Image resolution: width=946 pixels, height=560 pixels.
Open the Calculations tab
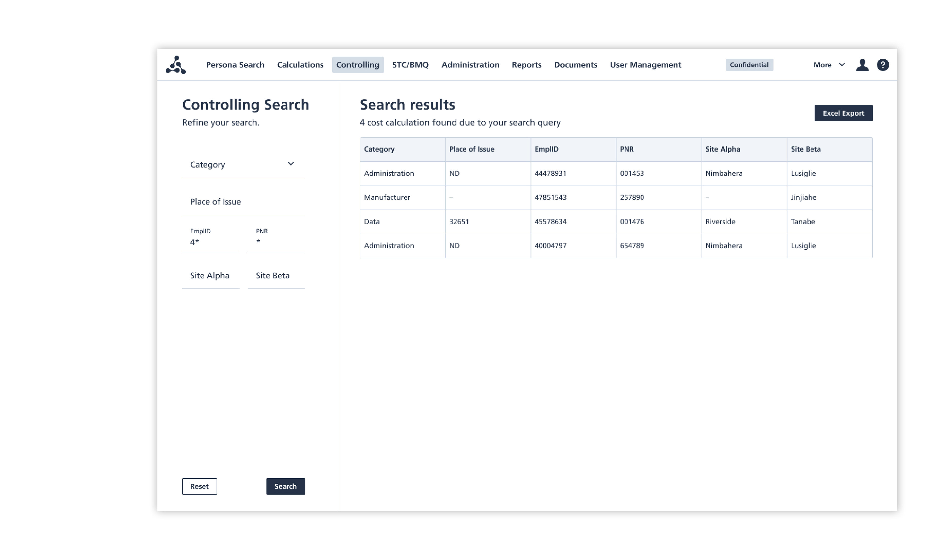(x=300, y=65)
